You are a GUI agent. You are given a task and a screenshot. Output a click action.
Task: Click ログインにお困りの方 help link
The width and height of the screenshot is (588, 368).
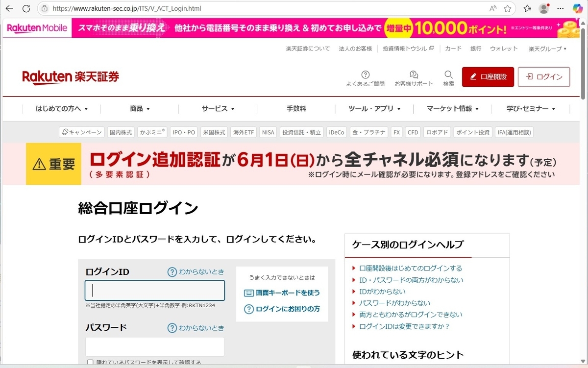(282, 309)
